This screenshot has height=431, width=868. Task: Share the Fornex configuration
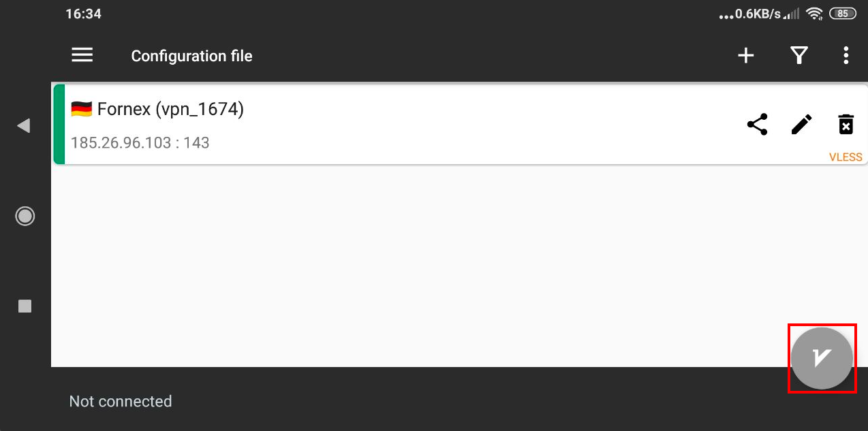tap(757, 124)
